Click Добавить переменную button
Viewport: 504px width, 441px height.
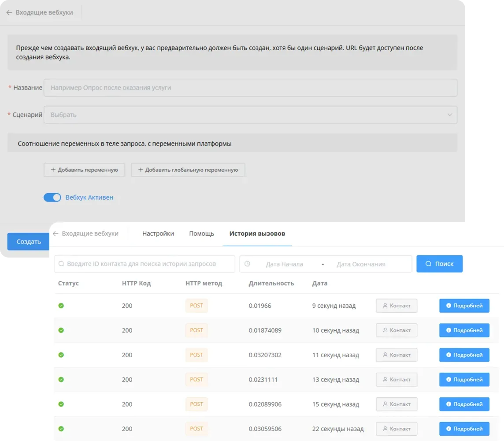click(84, 170)
